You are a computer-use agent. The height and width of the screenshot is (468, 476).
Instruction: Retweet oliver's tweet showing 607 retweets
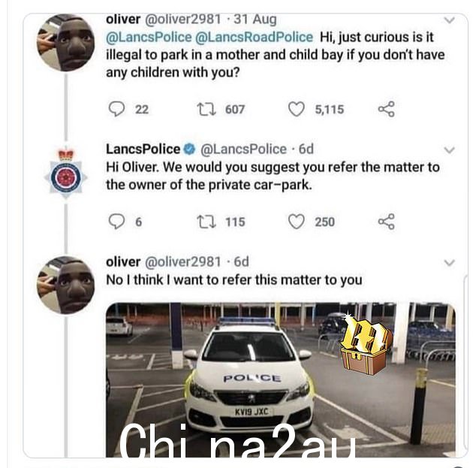206,110
